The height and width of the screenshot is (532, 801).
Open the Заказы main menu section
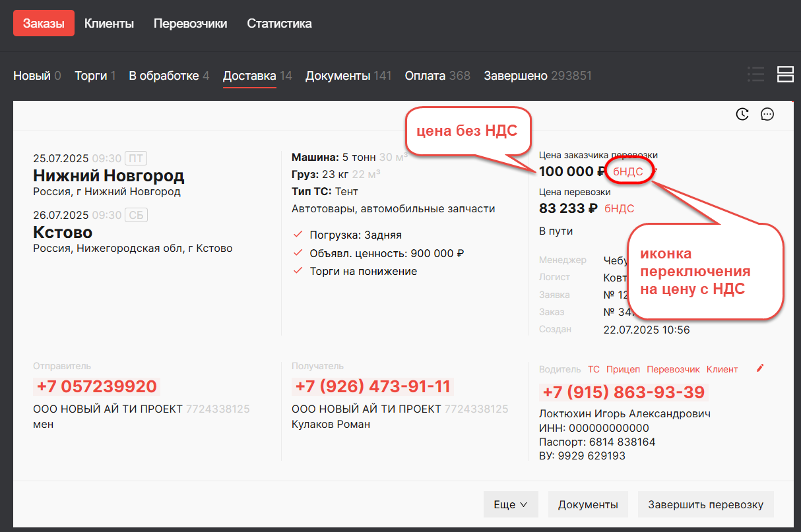click(44, 24)
